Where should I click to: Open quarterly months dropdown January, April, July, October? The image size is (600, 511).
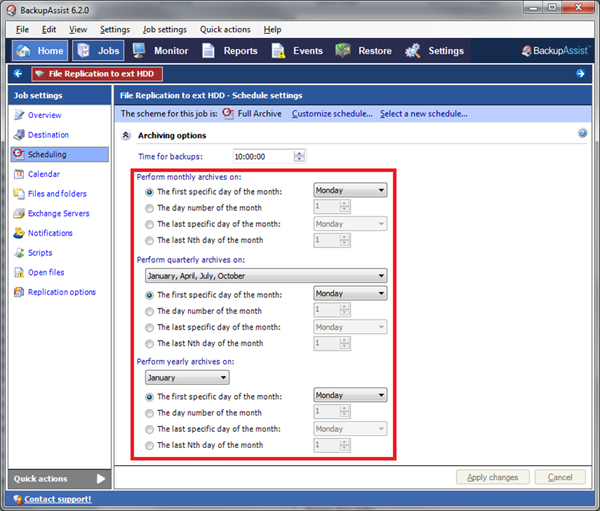[266, 276]
